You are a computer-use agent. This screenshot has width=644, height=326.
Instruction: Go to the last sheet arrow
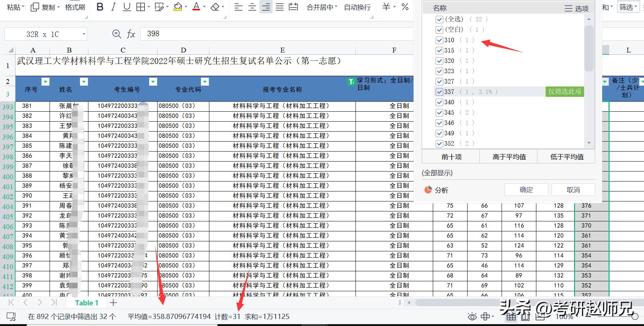click(54, 303)
